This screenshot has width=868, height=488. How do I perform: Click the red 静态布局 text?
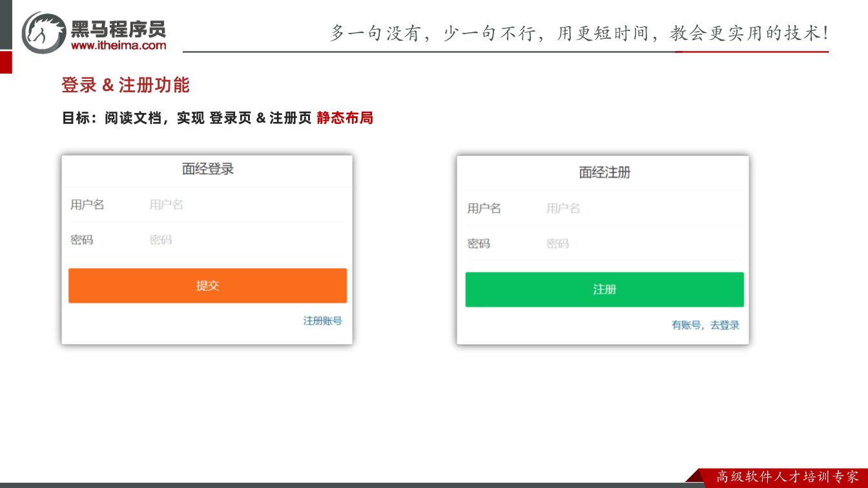pos(345,118)
